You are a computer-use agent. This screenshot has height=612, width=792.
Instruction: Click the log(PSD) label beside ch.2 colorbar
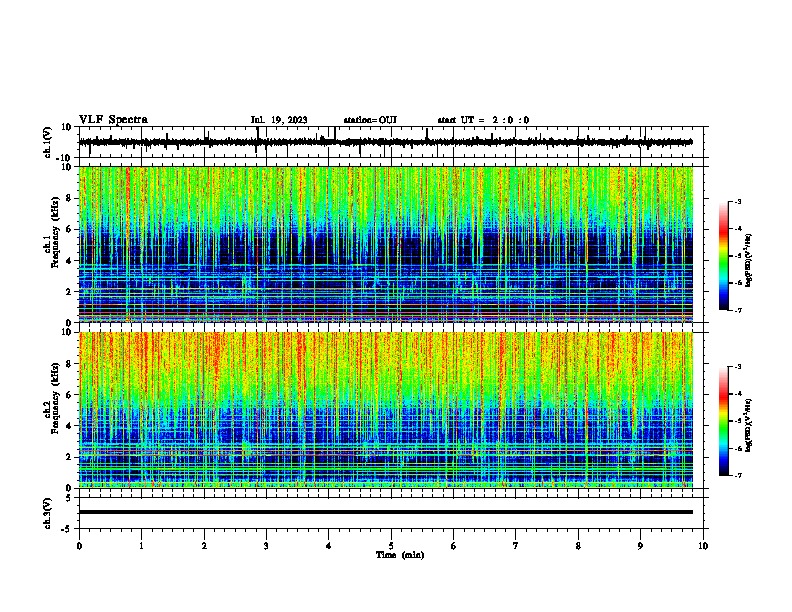748,425
